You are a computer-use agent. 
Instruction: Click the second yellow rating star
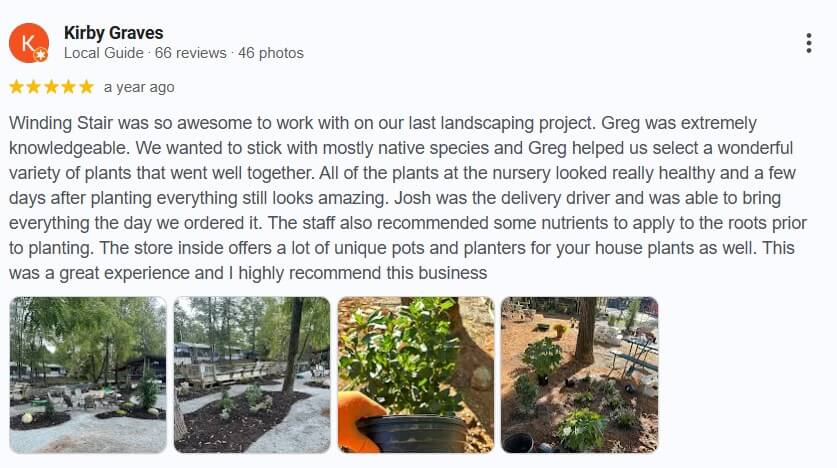(x=34, y=87)
